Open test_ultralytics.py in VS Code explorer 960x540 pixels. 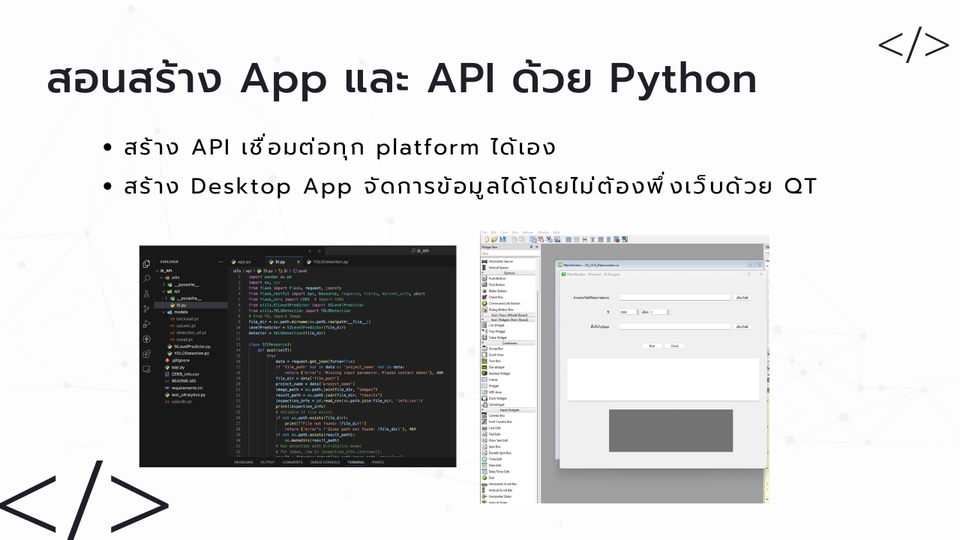pos(184,395)
